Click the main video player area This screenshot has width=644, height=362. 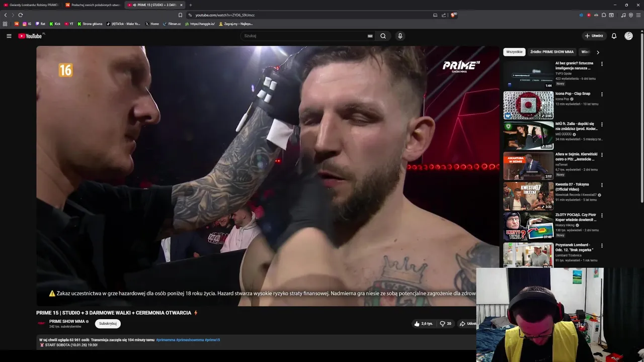point(267,176)
